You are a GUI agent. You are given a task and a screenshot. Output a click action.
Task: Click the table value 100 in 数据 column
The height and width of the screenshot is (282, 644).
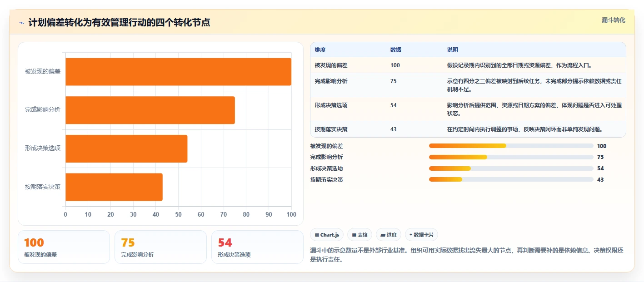395,65
